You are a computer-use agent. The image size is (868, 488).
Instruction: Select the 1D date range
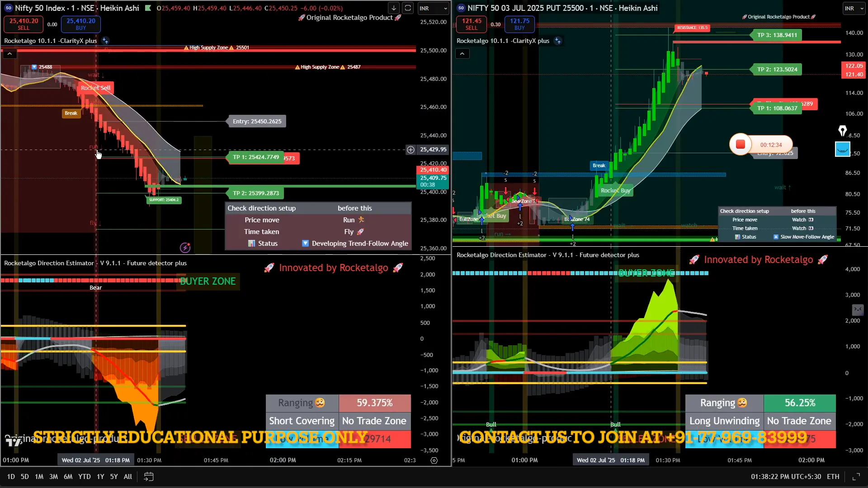(11, 477)
